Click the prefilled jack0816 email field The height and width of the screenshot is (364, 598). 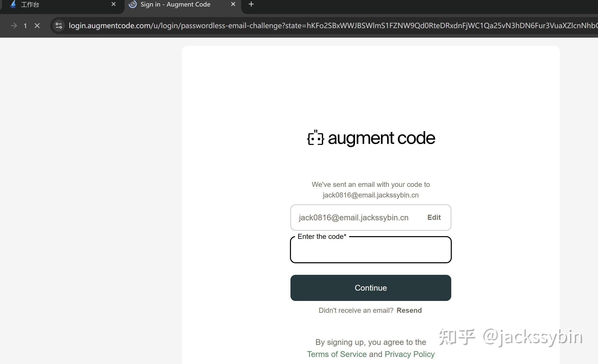(354, 218)
